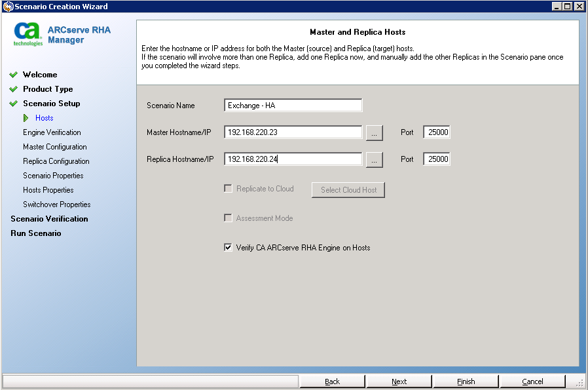Viewport: 588px width, 390px height.
Task: Click the Finish button
Action: (466, 381)
